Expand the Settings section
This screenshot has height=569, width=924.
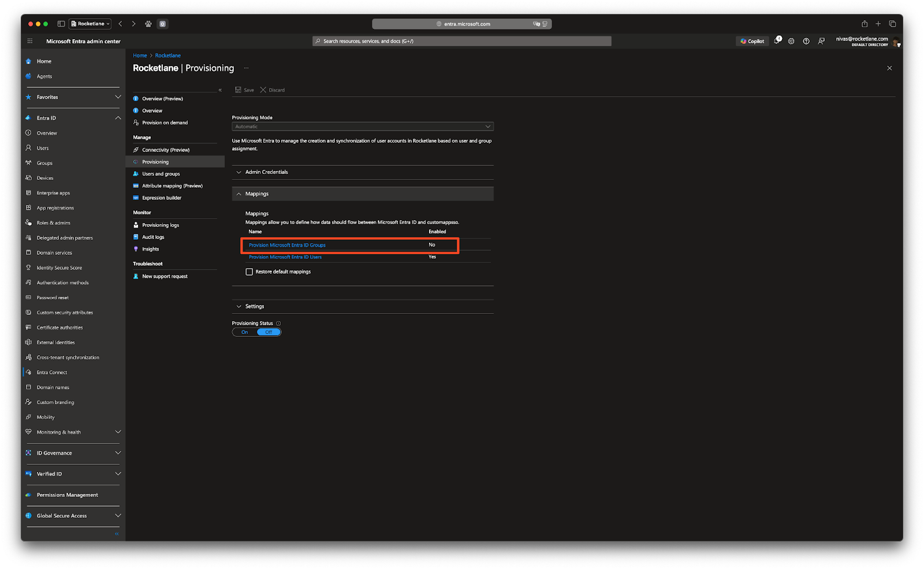(363, 307)
